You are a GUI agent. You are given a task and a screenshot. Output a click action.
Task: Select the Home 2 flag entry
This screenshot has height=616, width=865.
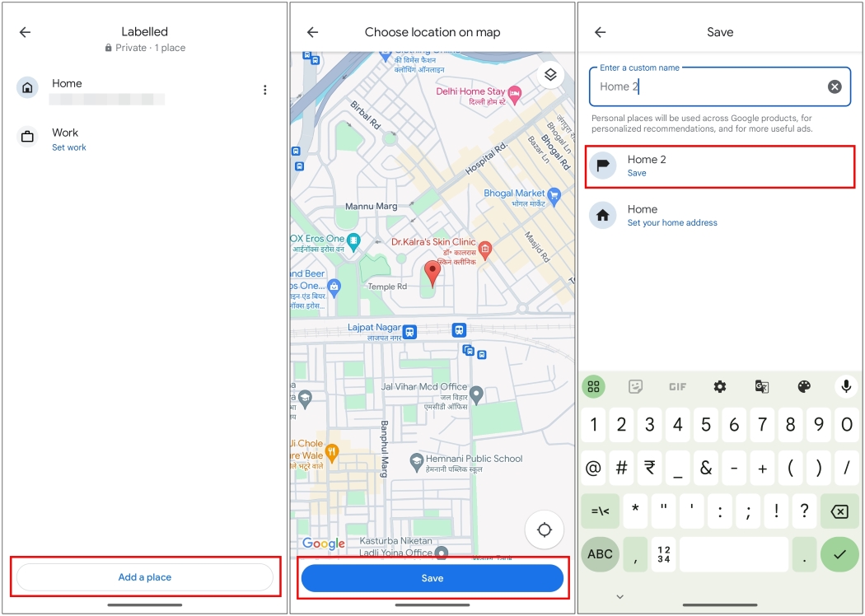click(x=719, y=165)
